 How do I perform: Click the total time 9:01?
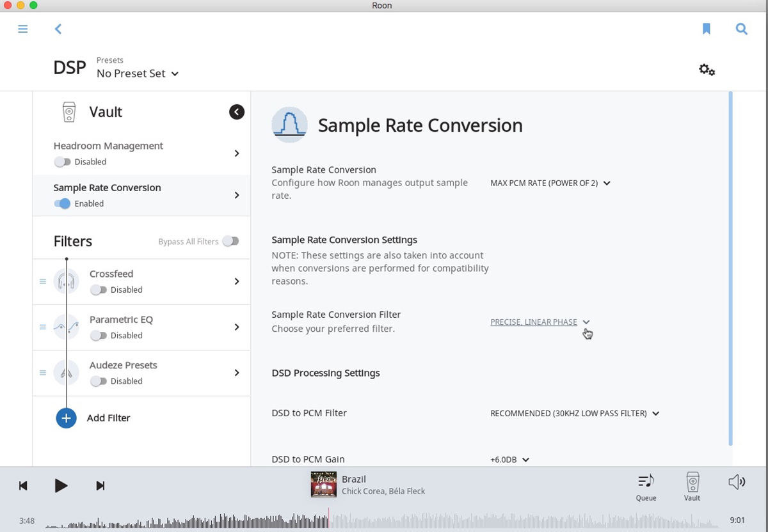737,520
